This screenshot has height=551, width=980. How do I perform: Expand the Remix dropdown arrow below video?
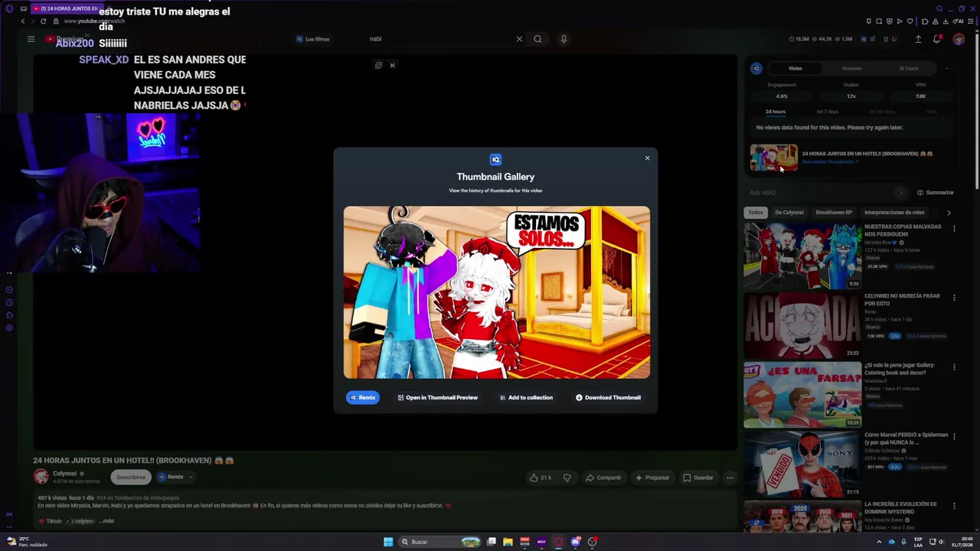tap(191, 477)
